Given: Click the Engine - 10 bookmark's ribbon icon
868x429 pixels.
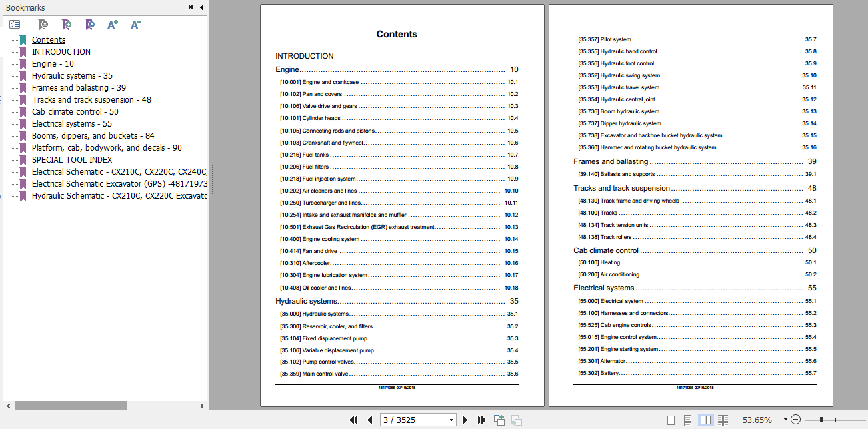Looking at the screenshot, I should 23,64.
